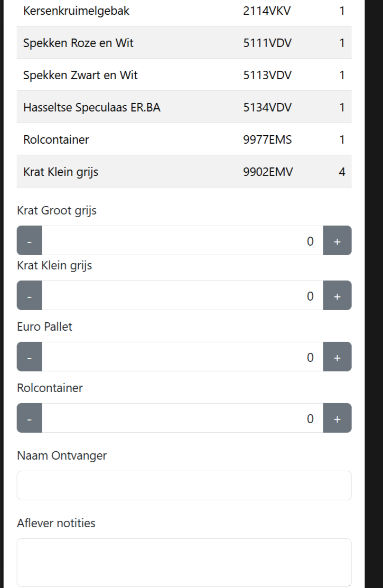
Task: Select the Spekken Roze en Wit row
Action: pos(185,43)
